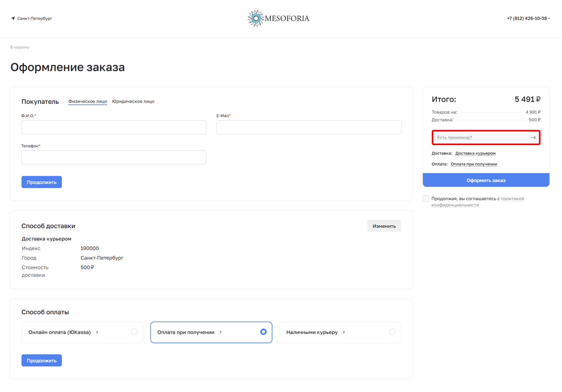
Task: Tick the privacy policy agreement checkbox
Action: point(426,199)
